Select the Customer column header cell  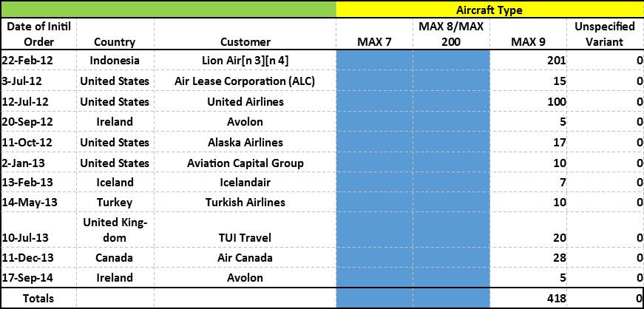[245, 34]
